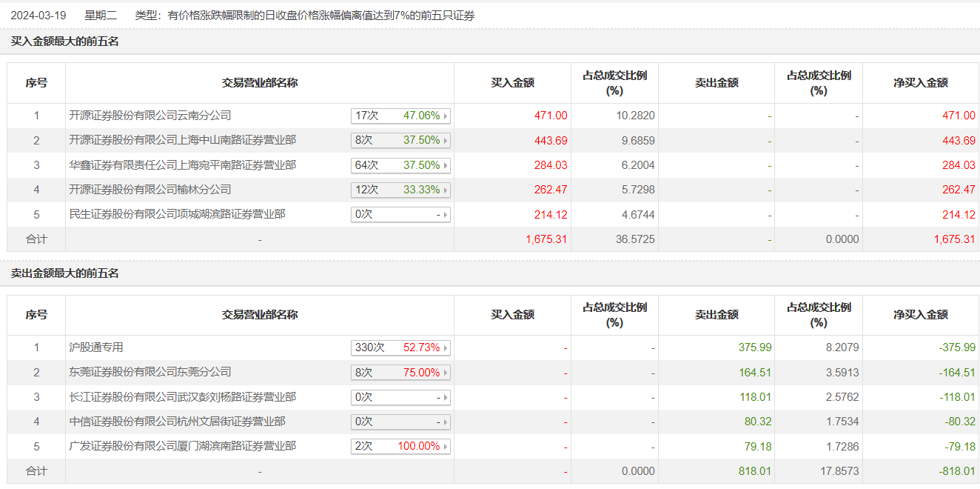Open 东莞证券股份有限公司东莞分公司 link
The width and height of the screenshot is (980, 489).
point(150,372)
